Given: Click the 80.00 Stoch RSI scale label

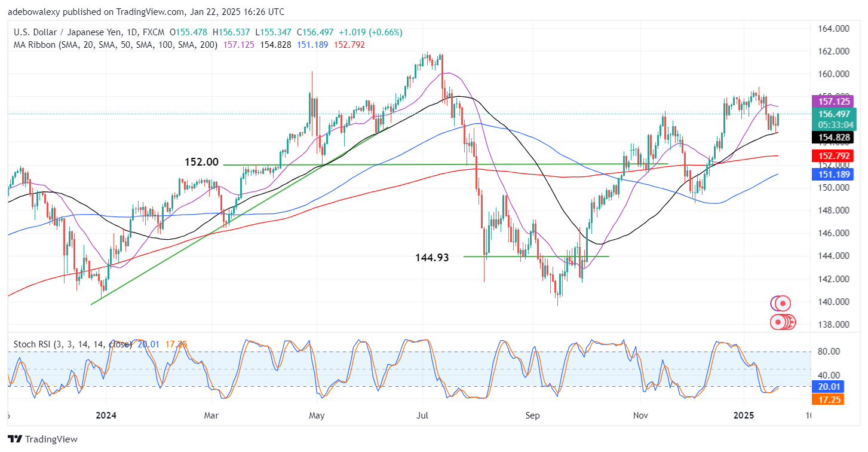Looking at the screenshot, I should [x=830, y=352].
